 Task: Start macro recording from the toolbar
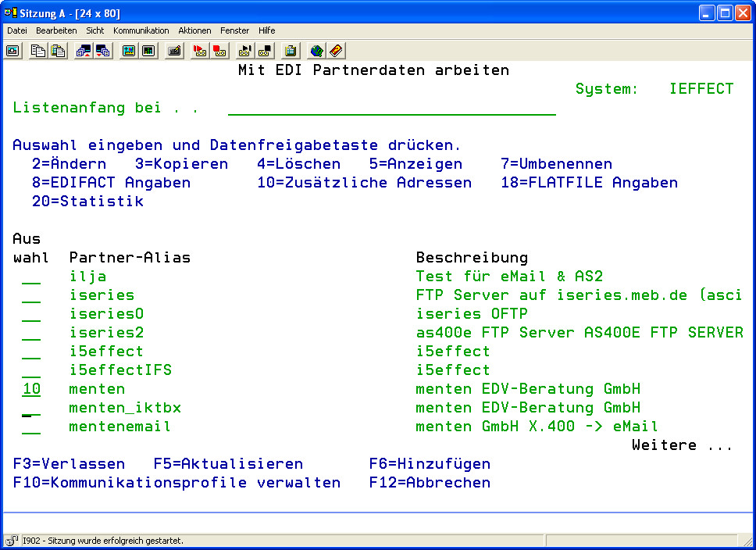[200, 51]
